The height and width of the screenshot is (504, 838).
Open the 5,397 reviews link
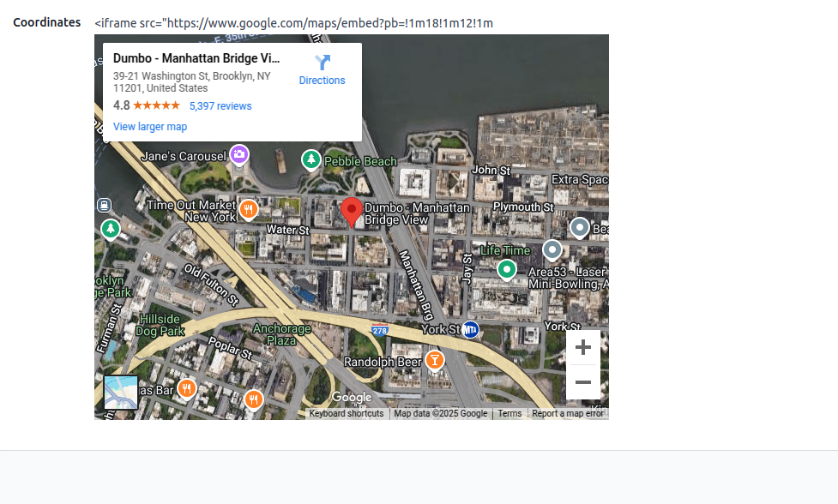[220, 105]
